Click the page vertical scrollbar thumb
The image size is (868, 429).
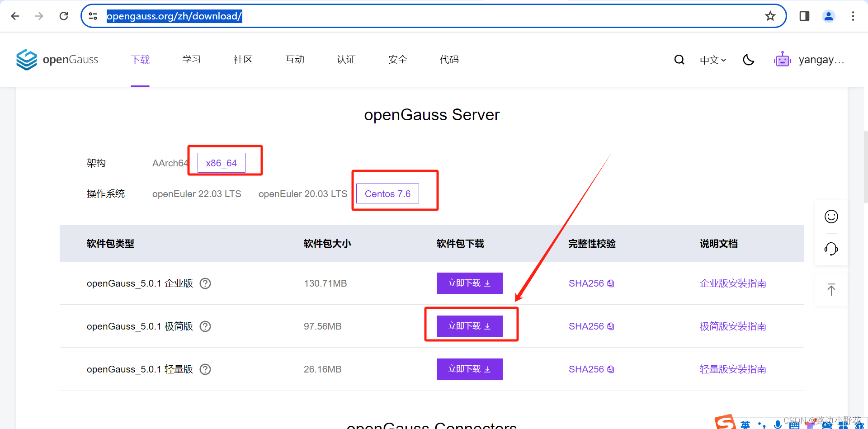(866, 166)
